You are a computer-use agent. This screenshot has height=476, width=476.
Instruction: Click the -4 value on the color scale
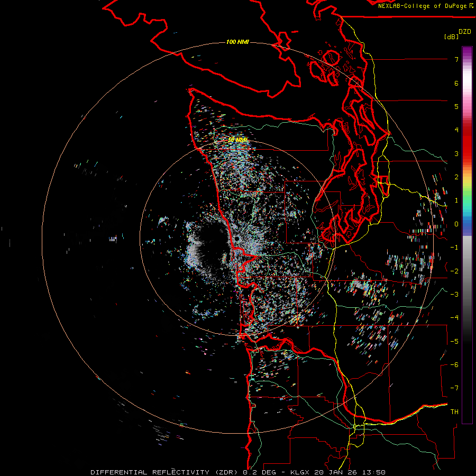tap(454, 318)
